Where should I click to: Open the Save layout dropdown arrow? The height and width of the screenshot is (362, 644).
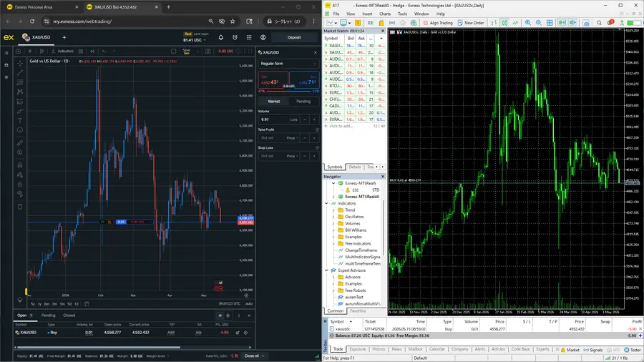pos(197,52)
